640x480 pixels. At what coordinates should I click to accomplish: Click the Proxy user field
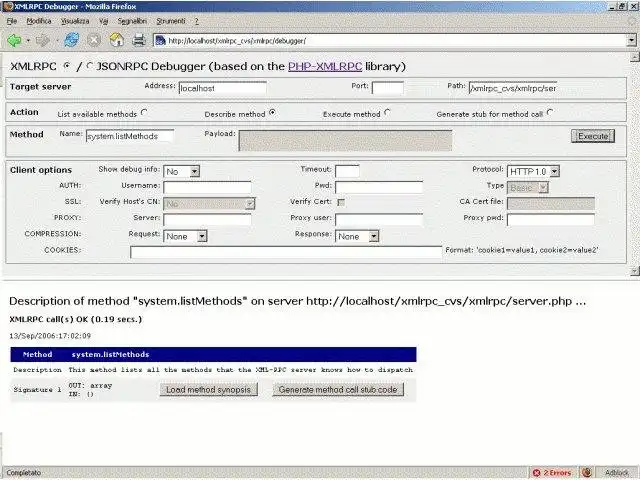tap(379, 220)
